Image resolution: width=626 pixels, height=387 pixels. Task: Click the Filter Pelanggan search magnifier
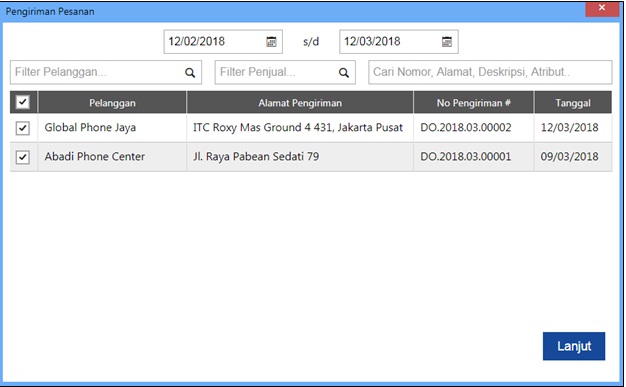pos(190,73)
